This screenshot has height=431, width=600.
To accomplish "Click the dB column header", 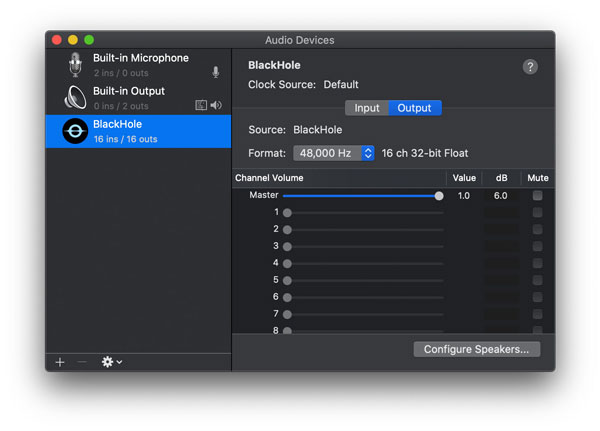I will (x=501, y=178).
